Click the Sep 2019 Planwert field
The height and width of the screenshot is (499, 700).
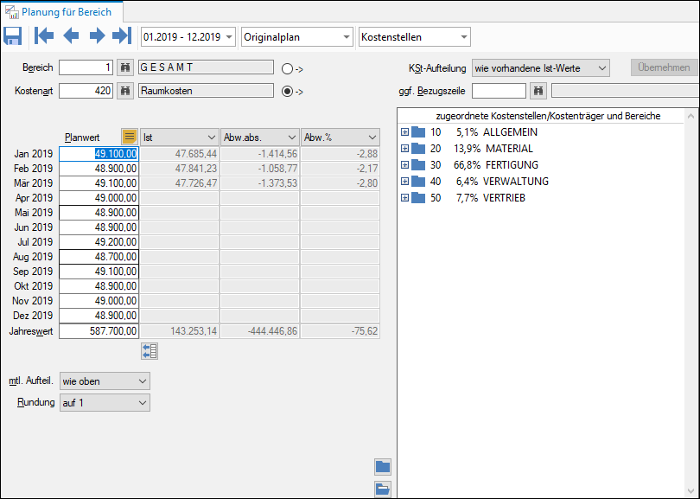[99, 271]
